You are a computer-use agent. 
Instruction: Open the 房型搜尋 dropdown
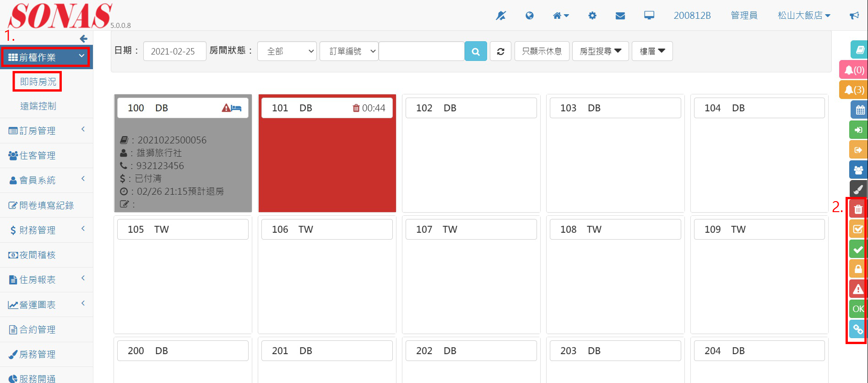tap(600, 51)
